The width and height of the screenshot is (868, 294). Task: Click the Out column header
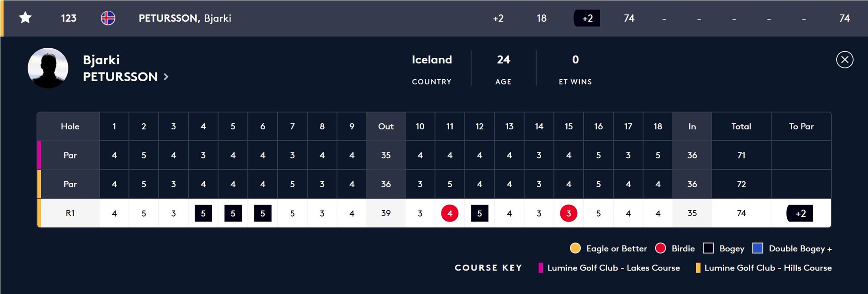[386, 126]
